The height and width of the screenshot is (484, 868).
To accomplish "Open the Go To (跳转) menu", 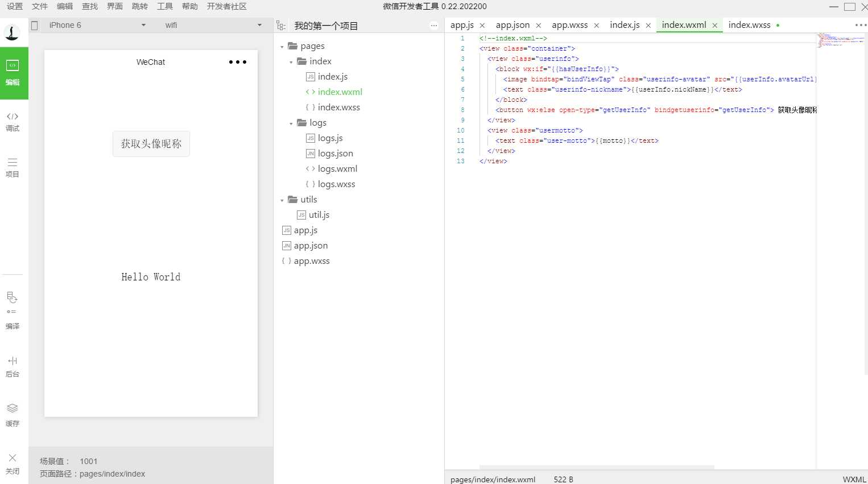I will [x=140, y=6].
